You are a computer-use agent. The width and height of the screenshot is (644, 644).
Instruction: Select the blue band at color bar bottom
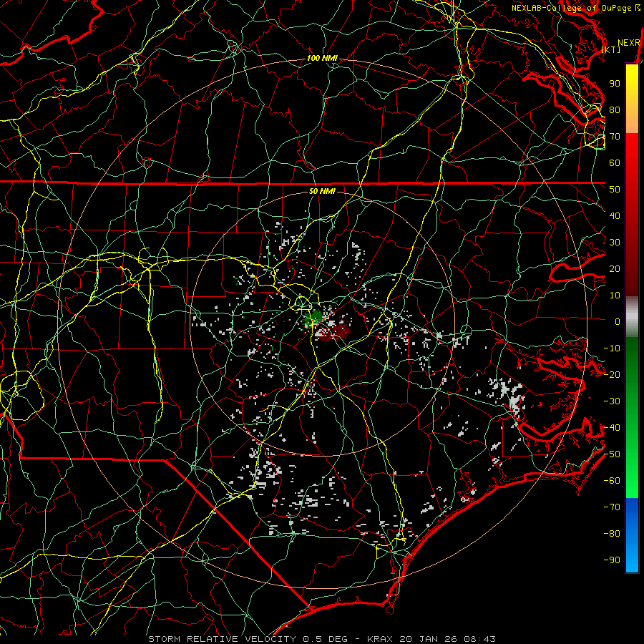632,535
